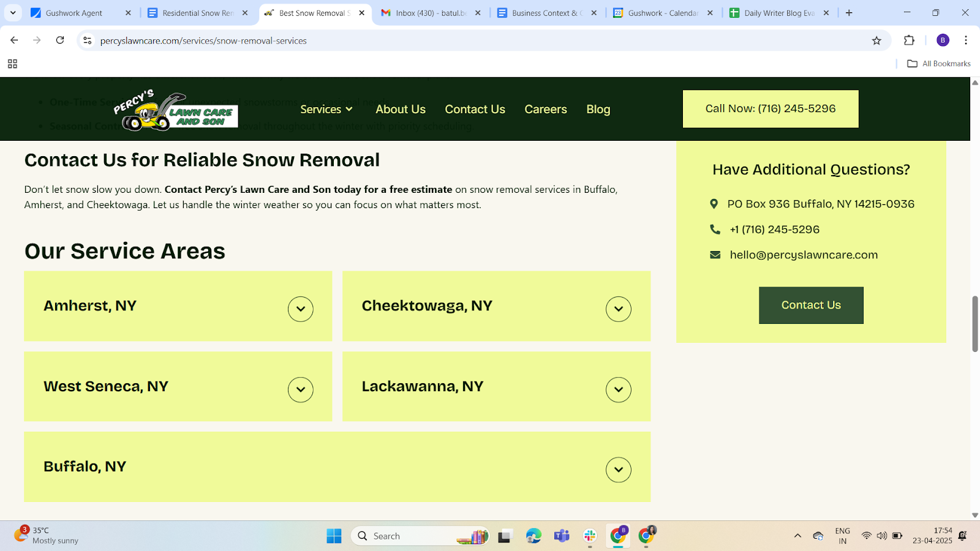Expand the Cheektowaga, NY service area
The image size is (980, 551).
pyautogui.click(x=619, y=309)
